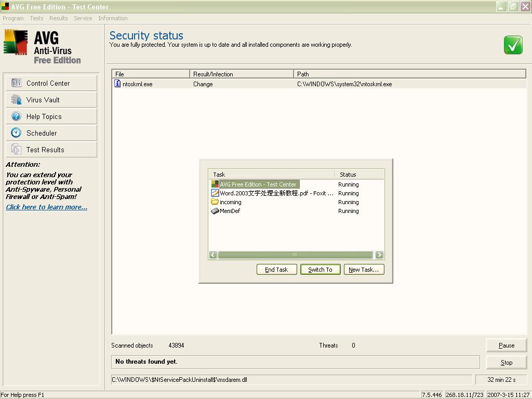
Task: Click the incoming folder icon in task list
Action: pyautogui.click(x=215, y=202)
